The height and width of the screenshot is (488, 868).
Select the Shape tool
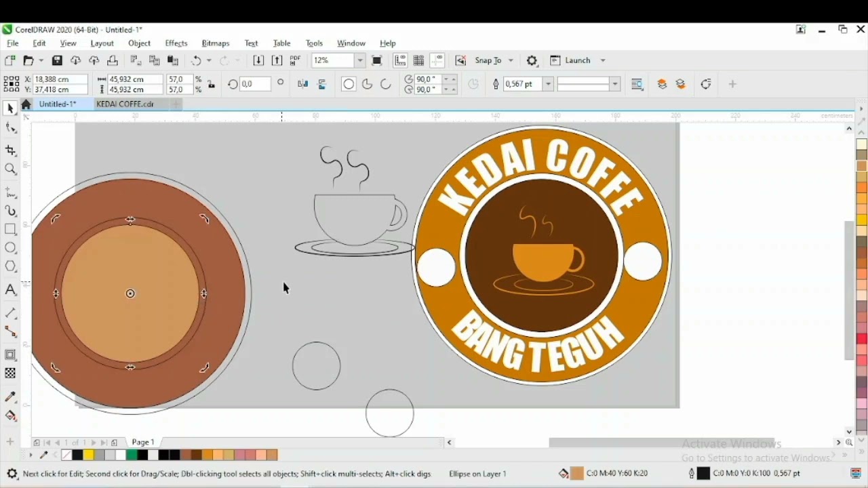click(x=10, y=128)
